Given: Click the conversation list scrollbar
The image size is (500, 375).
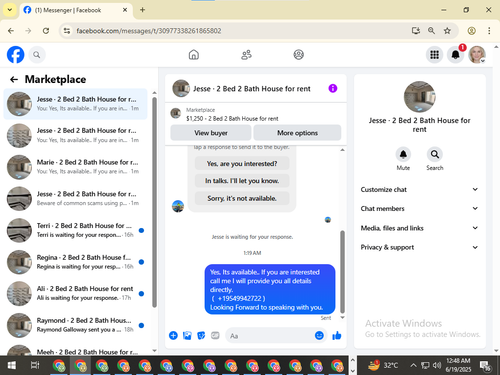Looking at the screenshot, I should (154, 202).
